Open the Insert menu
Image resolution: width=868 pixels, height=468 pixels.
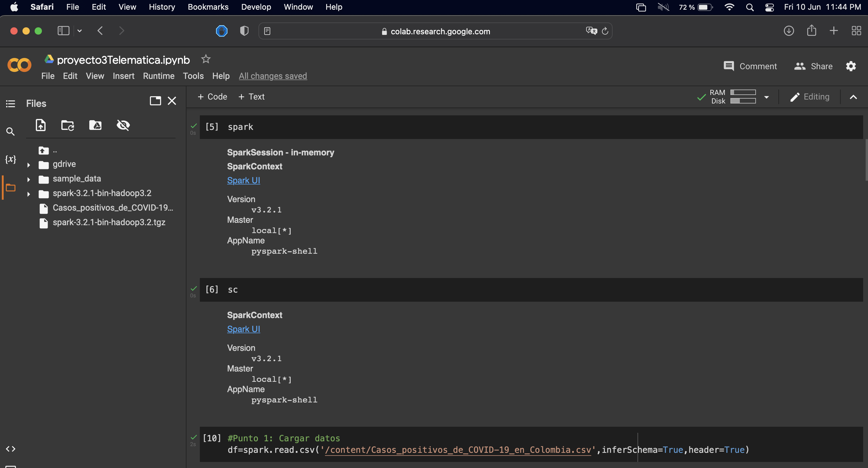123,76
